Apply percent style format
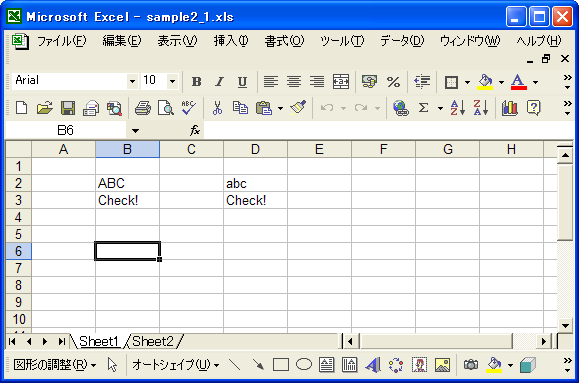 click(393, 82)
